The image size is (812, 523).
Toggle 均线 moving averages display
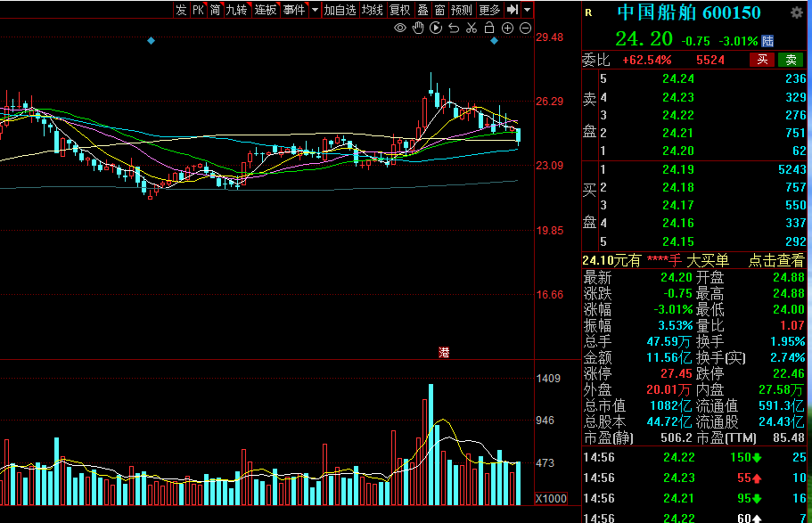[x=373, y=10]
